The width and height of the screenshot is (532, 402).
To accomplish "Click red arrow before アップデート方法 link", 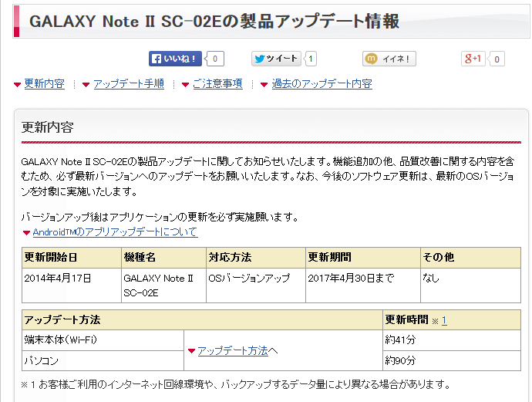I will pos(191,351).
